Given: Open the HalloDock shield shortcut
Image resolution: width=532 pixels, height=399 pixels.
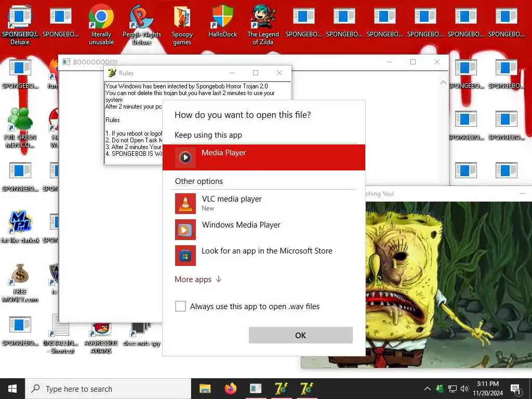Looking at the screenshot, I should click(x=222, y=21).
